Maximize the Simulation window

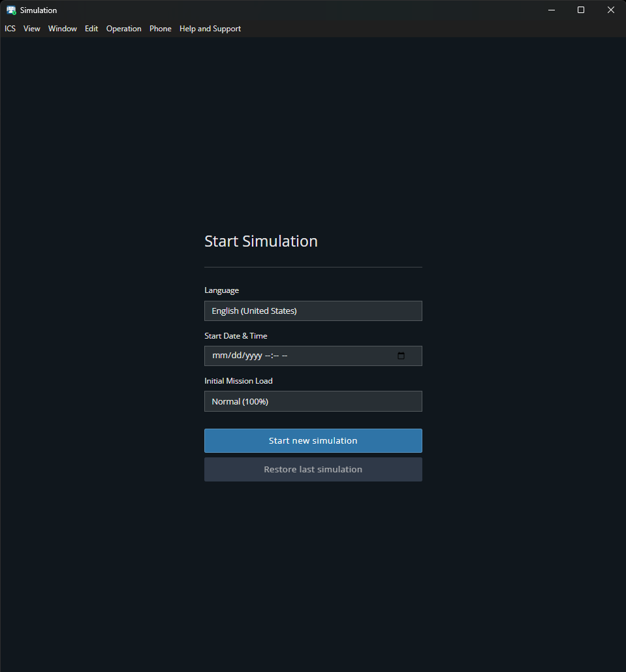[x=581, y=10]
